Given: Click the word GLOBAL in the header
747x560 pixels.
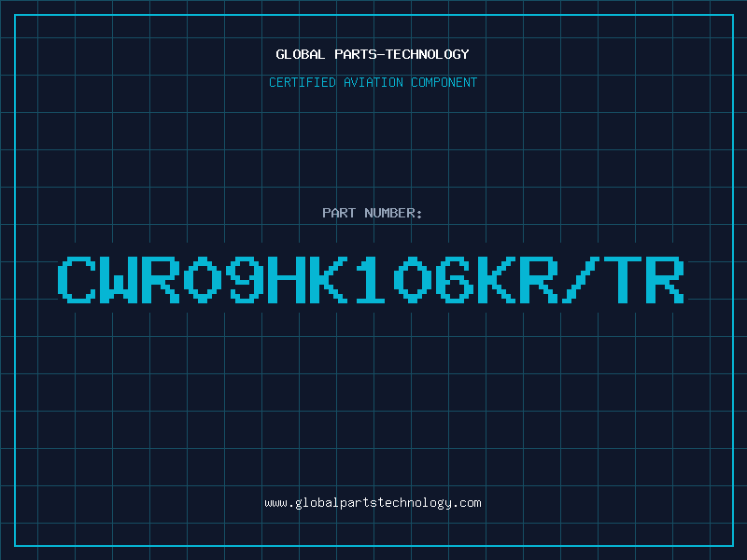Looking at the screenshot, I should pos(300,54).
